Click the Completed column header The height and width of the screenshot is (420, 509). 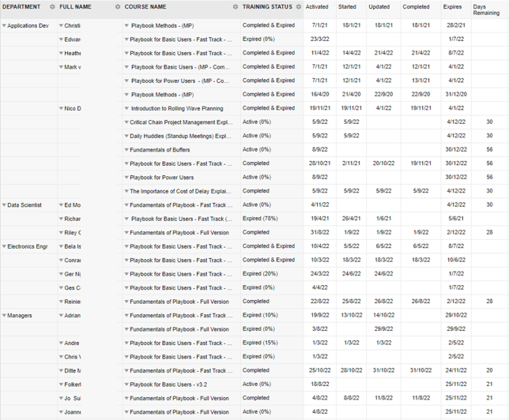pos(416,7)
